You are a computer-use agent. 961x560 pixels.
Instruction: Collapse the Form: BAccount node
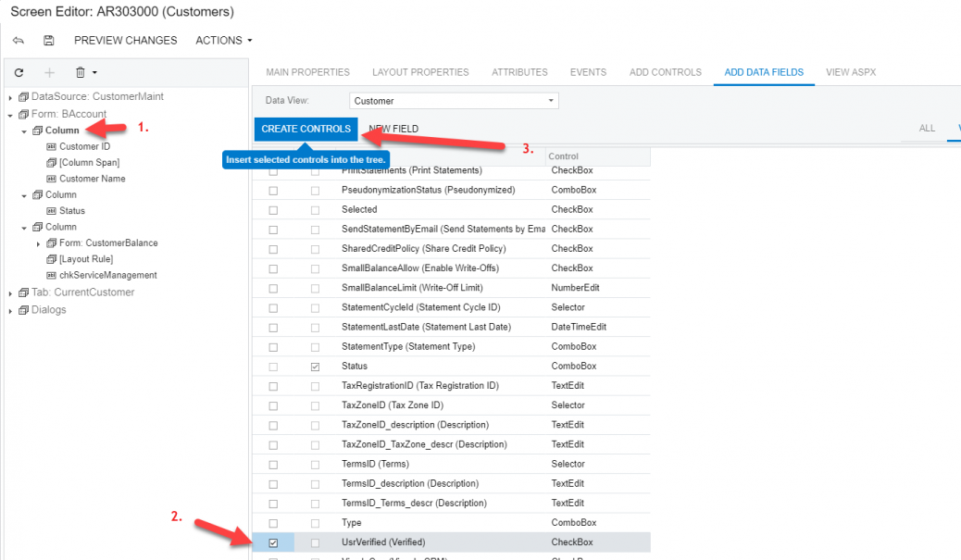coord(9,113)
